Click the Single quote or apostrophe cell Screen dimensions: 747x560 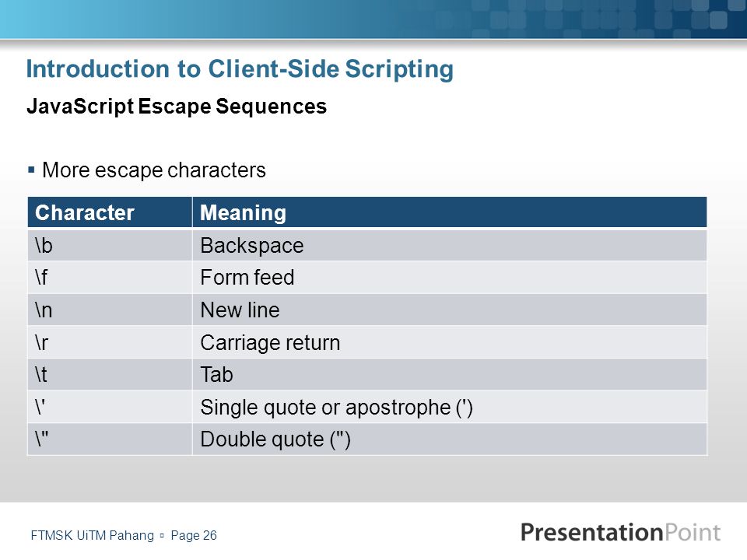pyautogui.click(x=450, y=407)
